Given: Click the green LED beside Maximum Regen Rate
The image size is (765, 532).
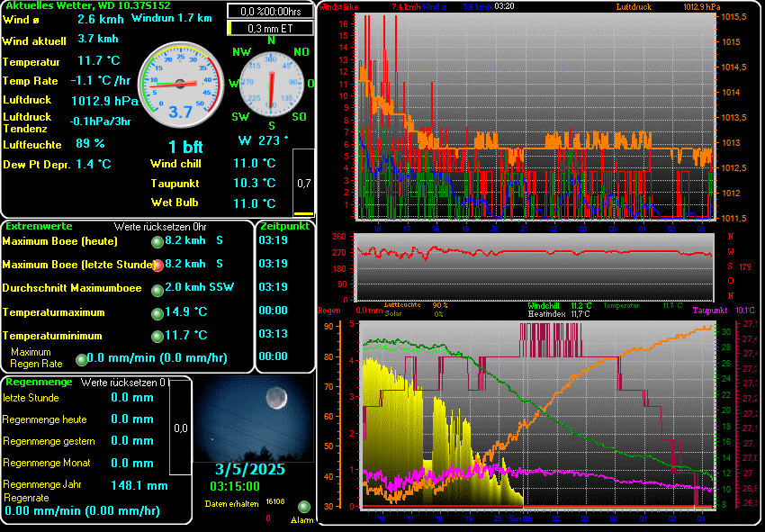Looking at the screenshot, I should tap(82, 360).
